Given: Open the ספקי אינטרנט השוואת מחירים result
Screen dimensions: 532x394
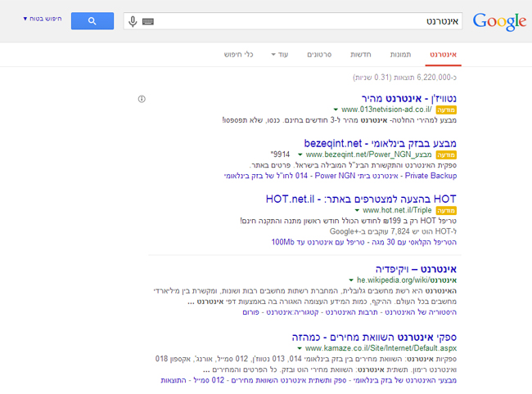Looking at the screenshot, I should 374,338.
